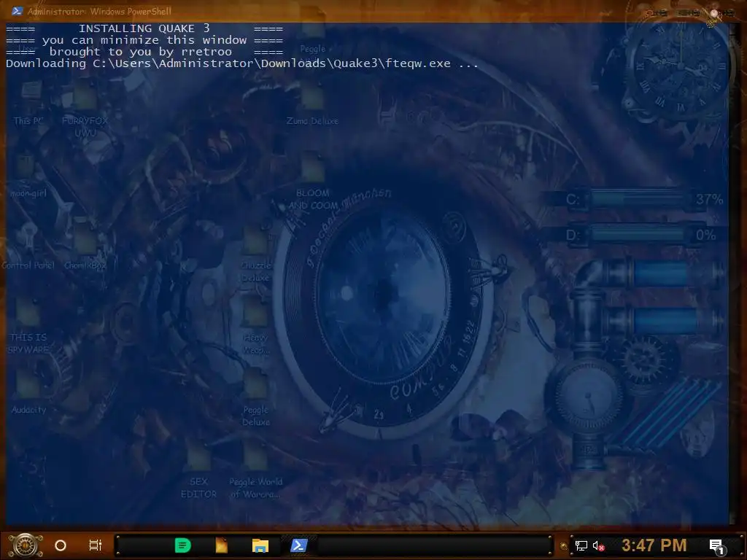Viewport: 747px width, 560px height.
Task: Maximize the Windows PowerShell window
Action: coord(689,13)
